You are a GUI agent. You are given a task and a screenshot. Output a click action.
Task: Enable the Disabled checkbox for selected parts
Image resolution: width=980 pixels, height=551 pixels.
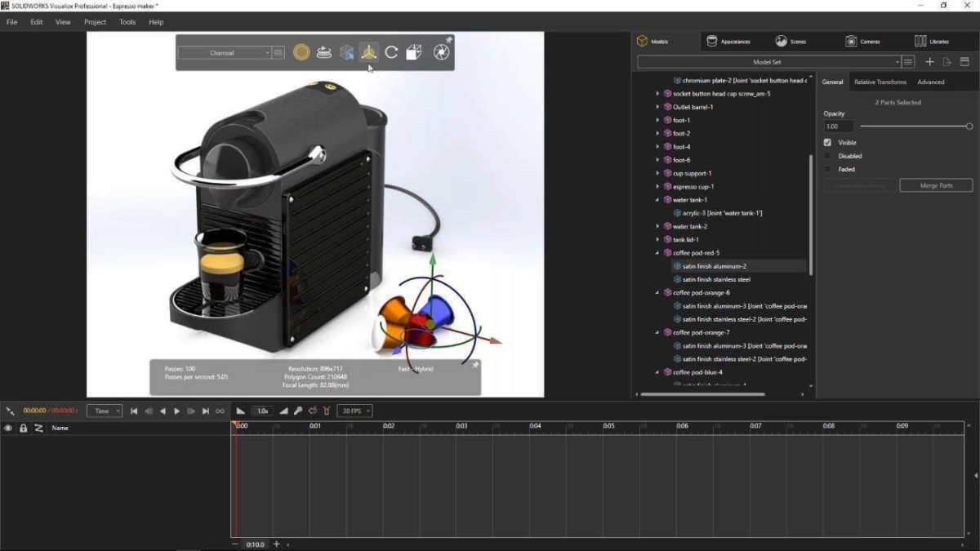click(x=827, y=155)
